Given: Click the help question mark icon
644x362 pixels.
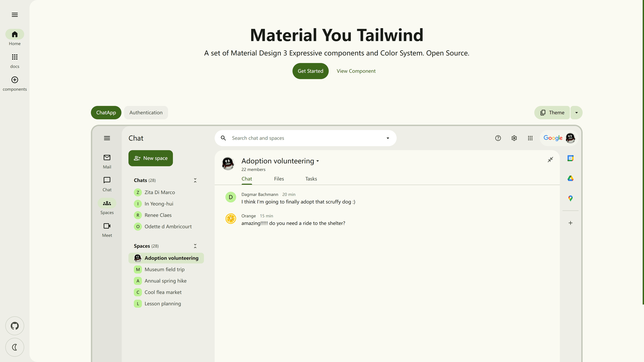Looking at the screenshot, I should (498, 138).
